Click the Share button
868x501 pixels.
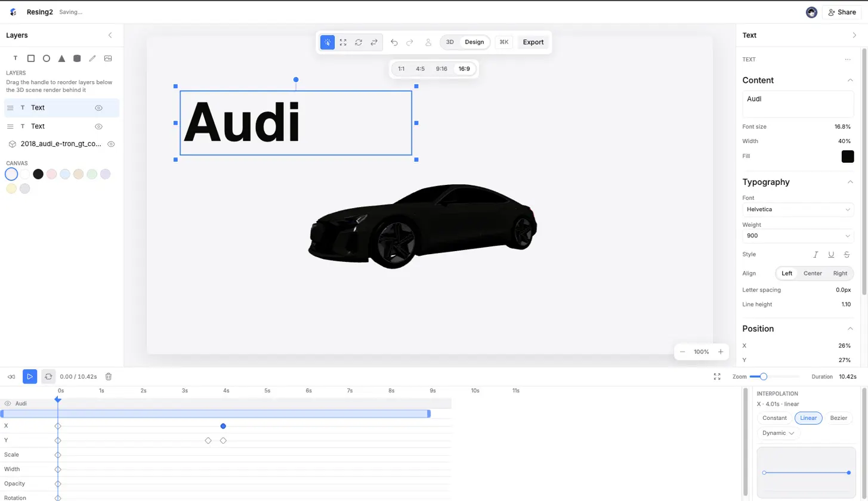click(842, 12)
